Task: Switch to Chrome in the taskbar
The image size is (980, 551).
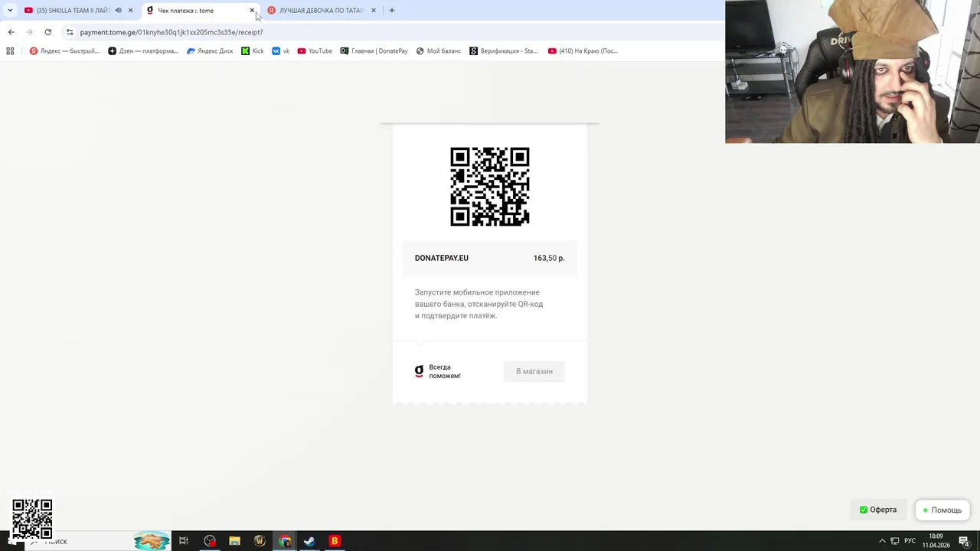Action: (285, 541)
